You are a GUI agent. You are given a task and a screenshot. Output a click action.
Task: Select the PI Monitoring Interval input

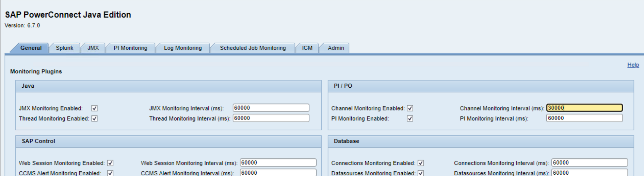click(584, 118)
